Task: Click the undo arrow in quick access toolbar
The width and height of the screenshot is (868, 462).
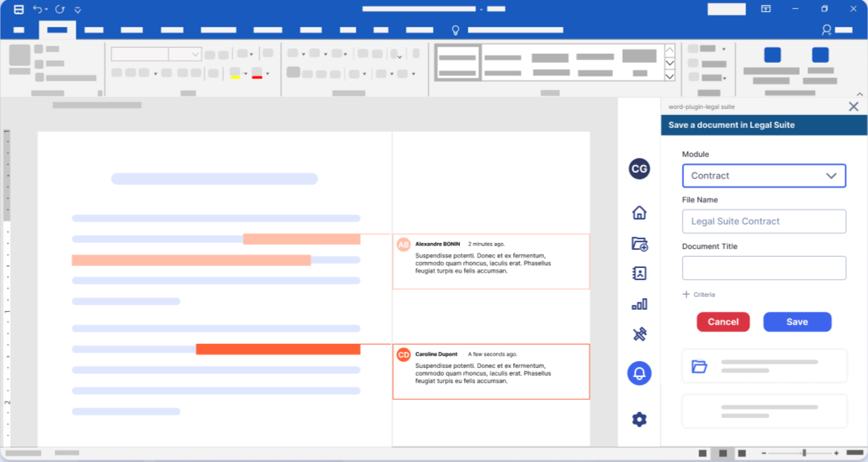Action: click(x=38, y=9)
